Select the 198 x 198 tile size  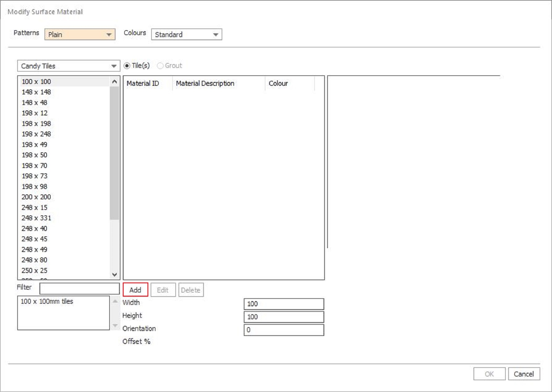pyautogui.click(x=64, y=124)
